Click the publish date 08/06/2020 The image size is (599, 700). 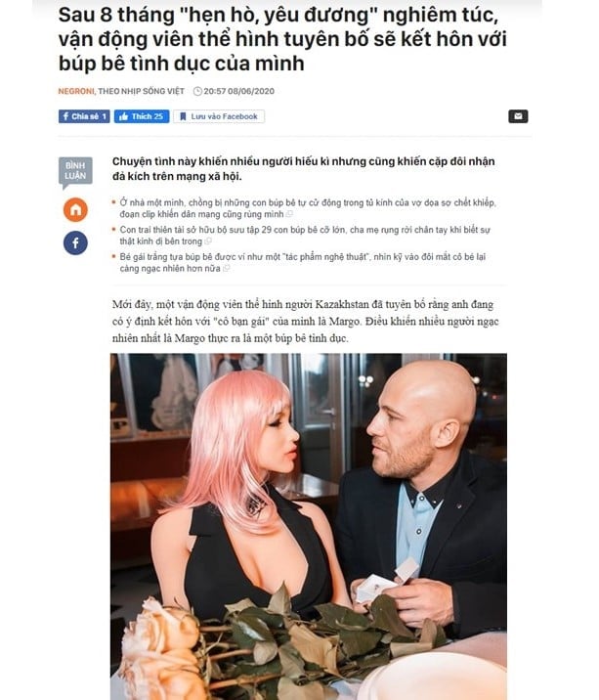(251, 91)
